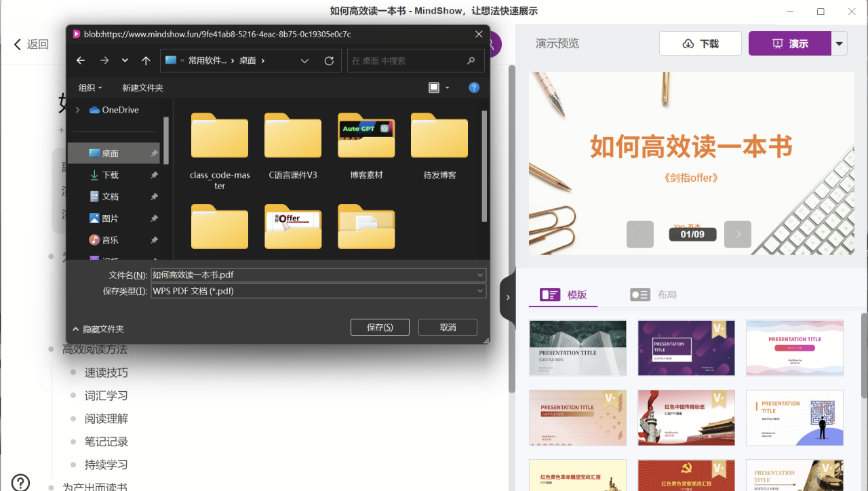Go back in the save dialog
Viewport: 868px width, 491px height.
coord(81,60)
